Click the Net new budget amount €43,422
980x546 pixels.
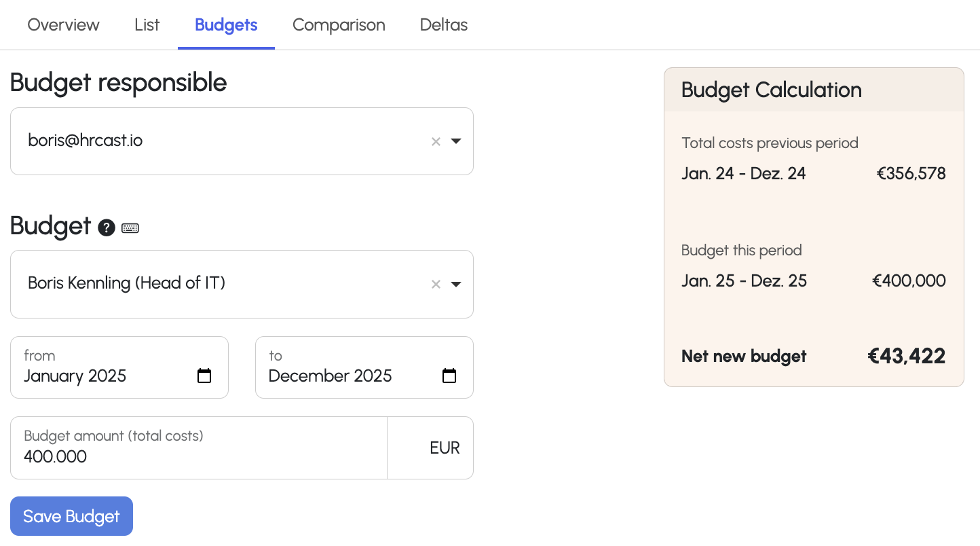[907, 356]
